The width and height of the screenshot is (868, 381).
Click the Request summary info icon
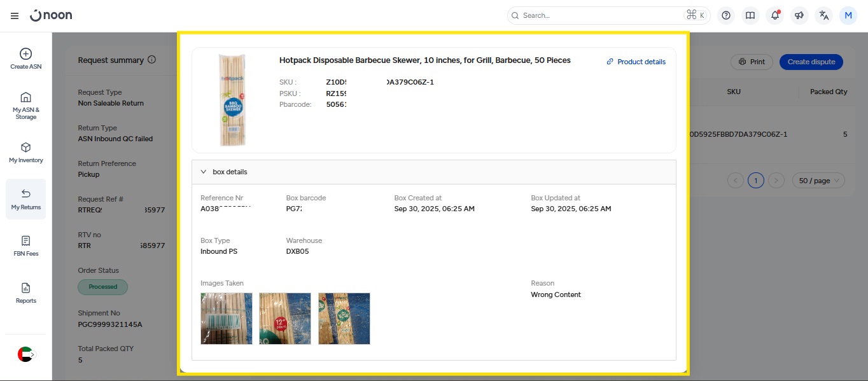[x=151, y=60]
